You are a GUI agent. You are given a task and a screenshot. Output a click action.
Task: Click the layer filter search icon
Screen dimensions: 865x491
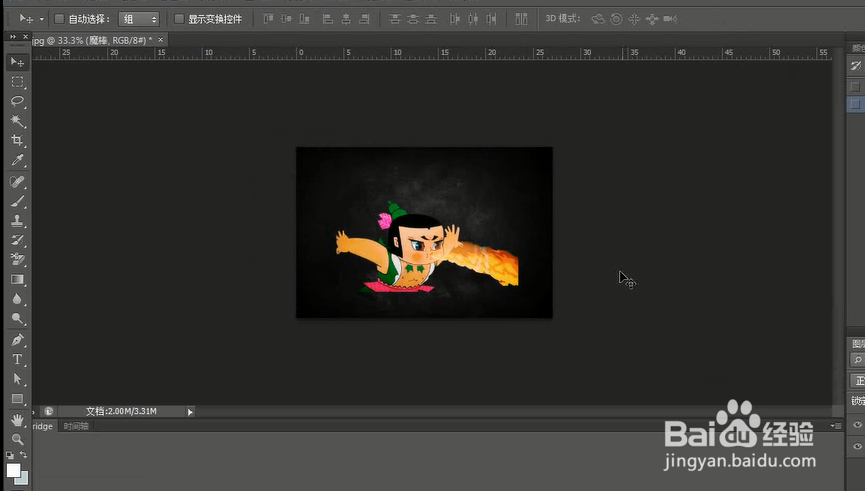(x=858, y=360)
